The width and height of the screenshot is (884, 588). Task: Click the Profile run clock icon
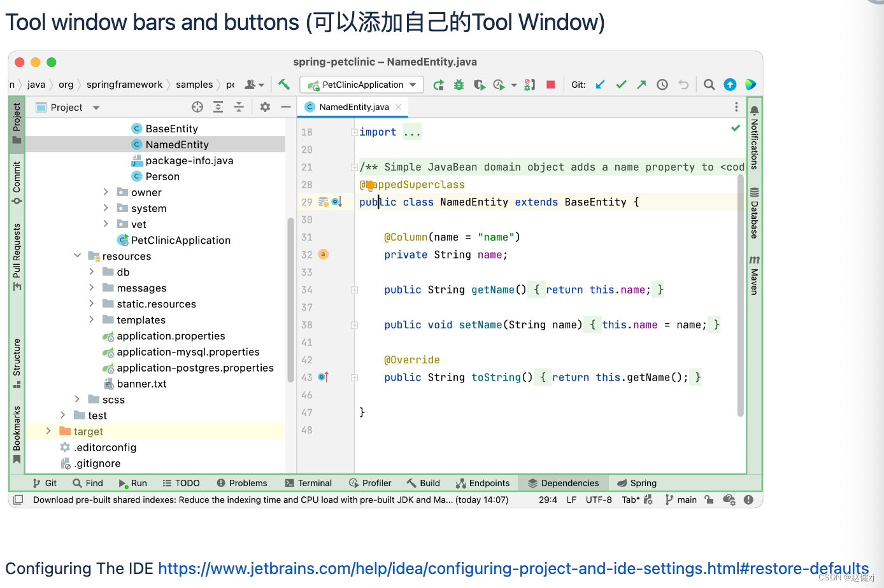coord(499,85)
